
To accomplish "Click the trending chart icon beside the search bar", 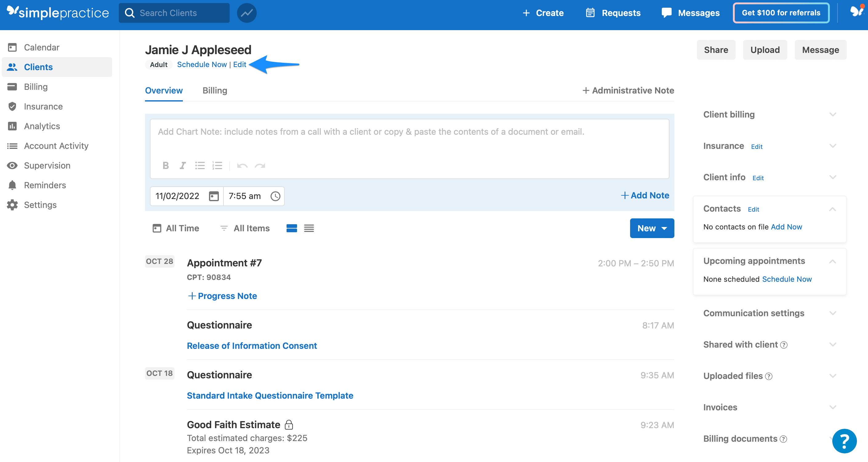I will pos(246,13).
